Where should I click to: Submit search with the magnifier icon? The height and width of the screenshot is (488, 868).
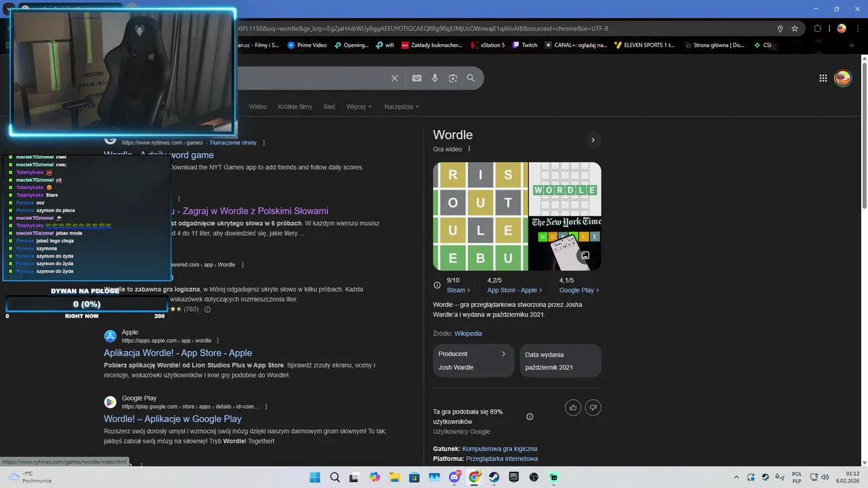471,78
